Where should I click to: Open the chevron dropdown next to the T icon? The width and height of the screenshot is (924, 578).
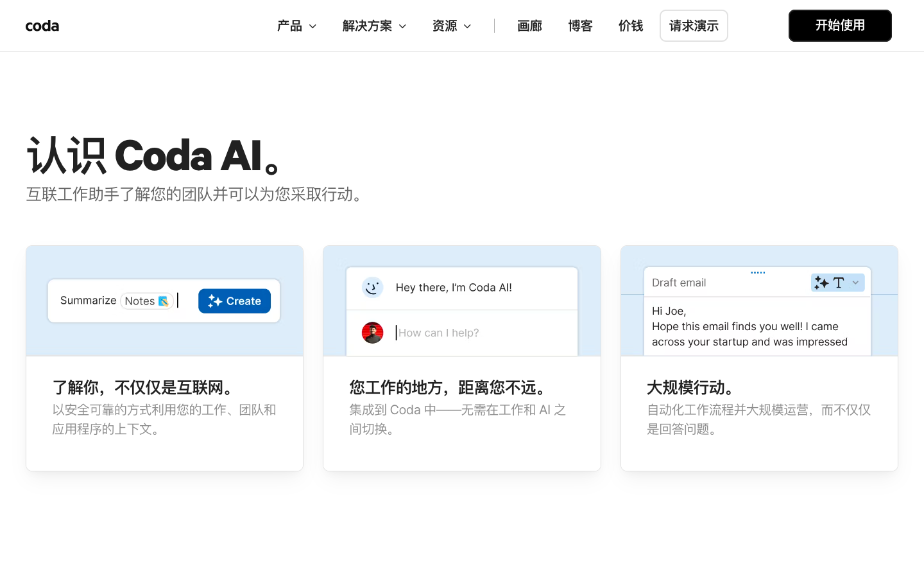[855, 282]
